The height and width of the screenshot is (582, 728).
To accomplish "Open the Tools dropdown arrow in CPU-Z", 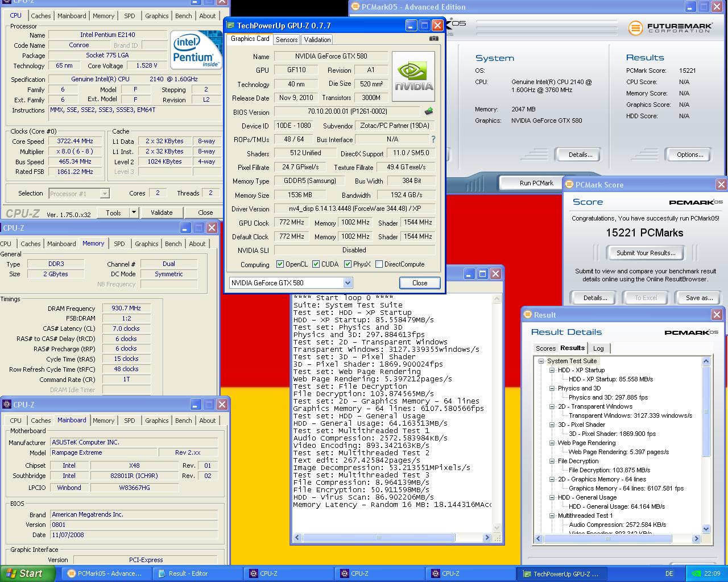I will point(134,213).
